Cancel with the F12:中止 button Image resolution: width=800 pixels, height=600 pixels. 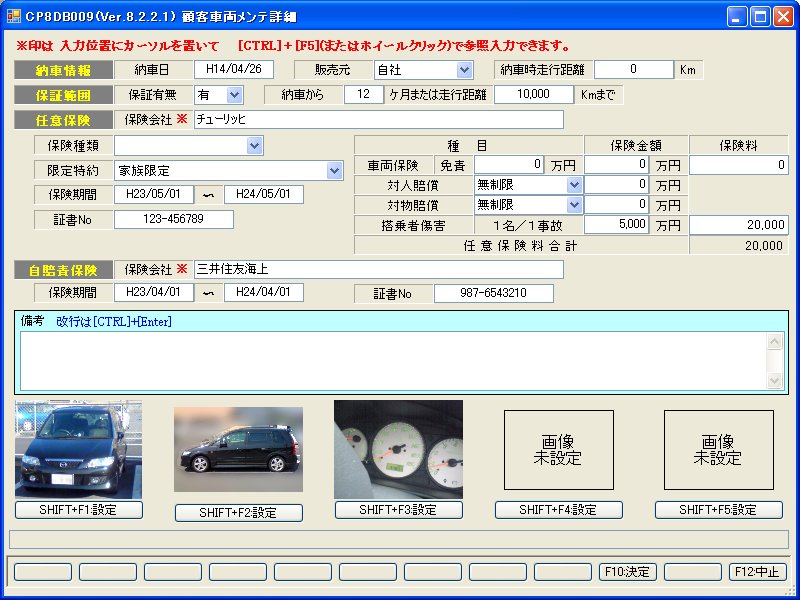tap(757, 572)
